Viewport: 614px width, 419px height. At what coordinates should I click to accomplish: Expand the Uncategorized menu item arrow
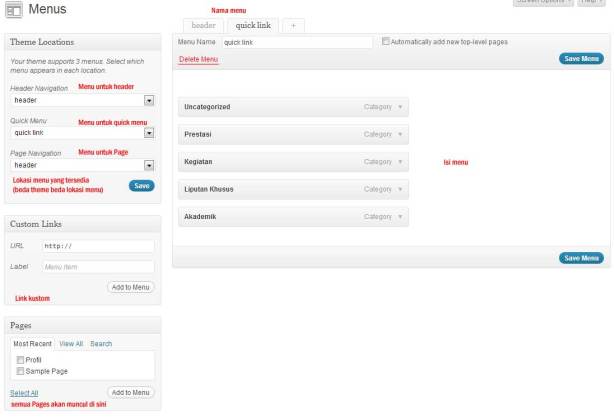pos(400,106)
